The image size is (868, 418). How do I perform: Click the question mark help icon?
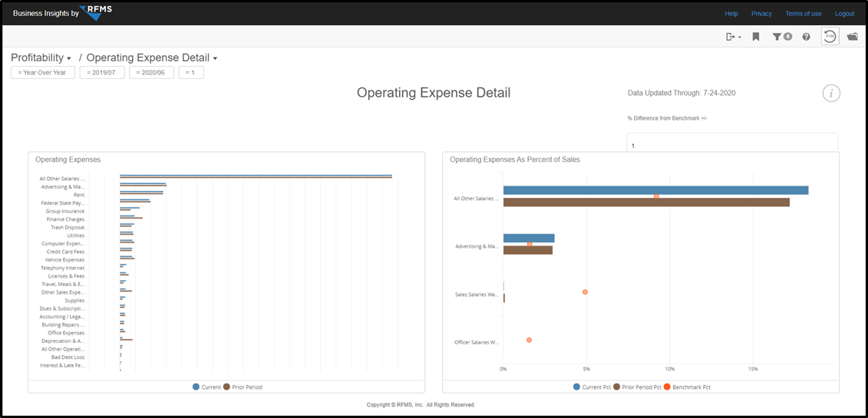pyautogui.click(x=806, y=37)
